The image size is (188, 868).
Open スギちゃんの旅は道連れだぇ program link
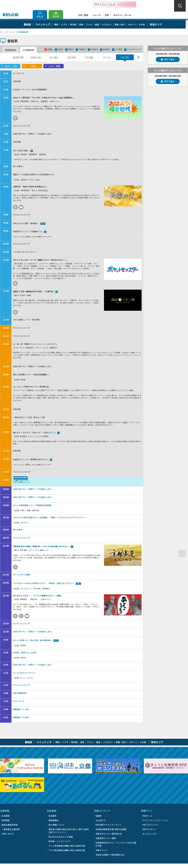pyautogui.click(x=49, y=518)
